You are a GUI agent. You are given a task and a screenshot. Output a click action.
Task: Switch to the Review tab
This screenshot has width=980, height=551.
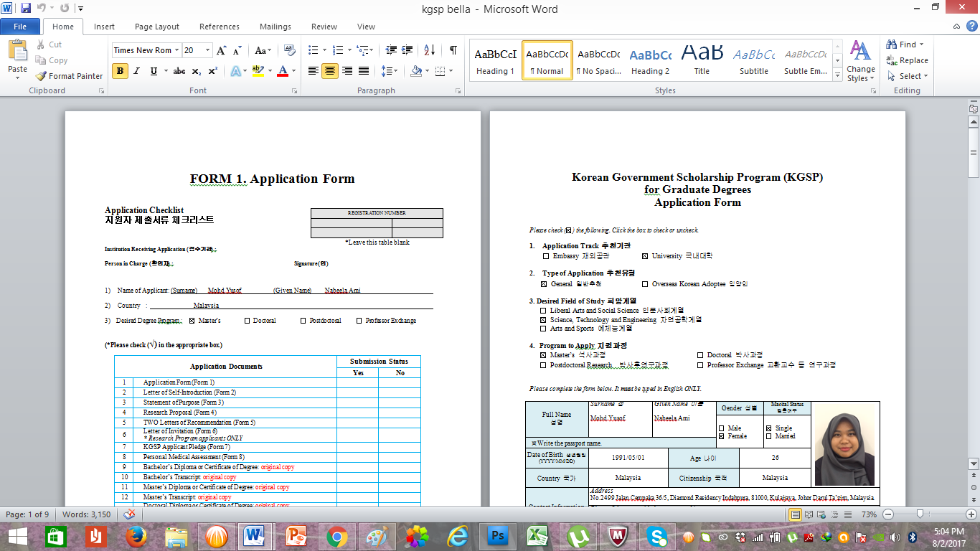coord(324,27)
